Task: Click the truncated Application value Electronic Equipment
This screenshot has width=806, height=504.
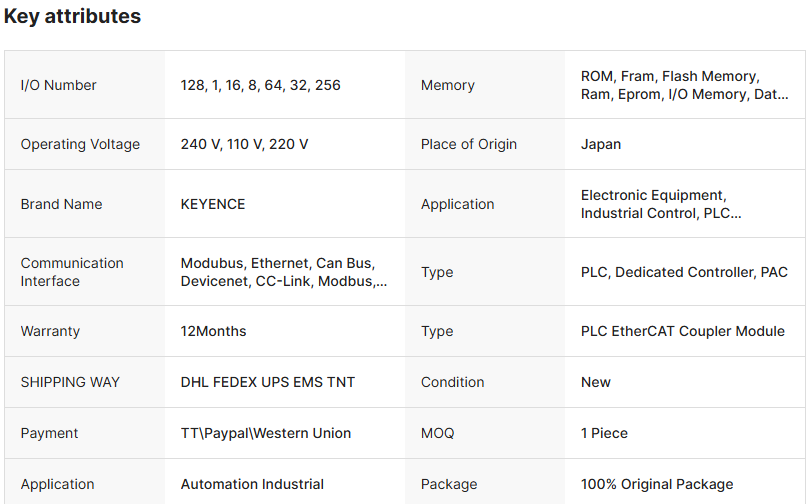Action: [x=661, y=204]
